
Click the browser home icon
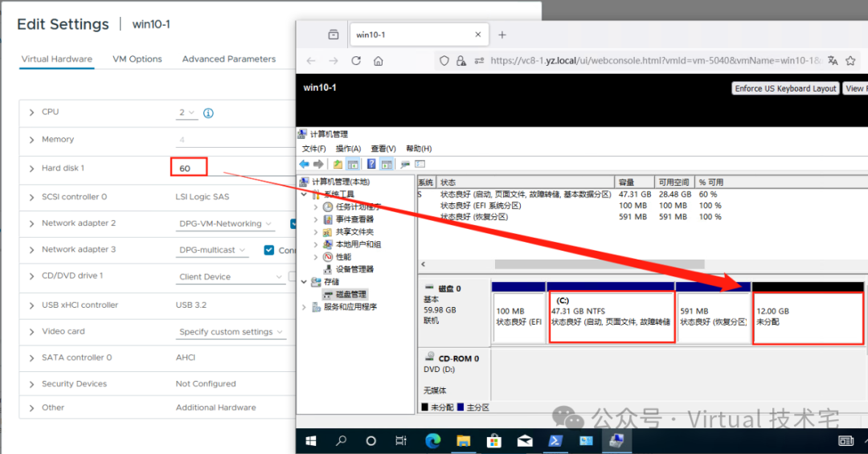pos(378,61)
